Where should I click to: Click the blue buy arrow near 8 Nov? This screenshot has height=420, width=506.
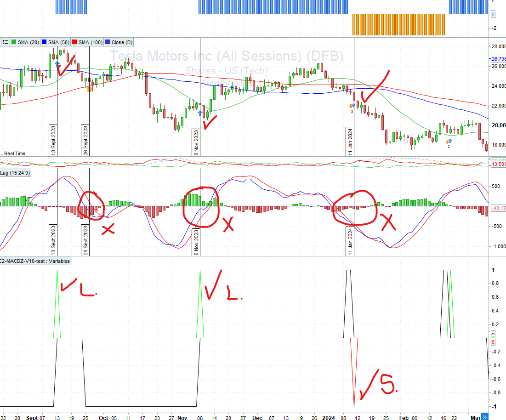(200, 113)
